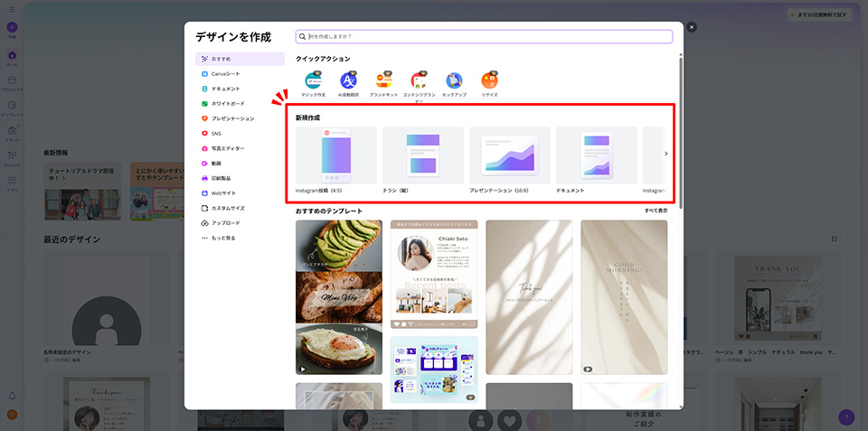Screen dimensions: 868x431
Task: Click すべて表示 link for templates
Action: 656,211
